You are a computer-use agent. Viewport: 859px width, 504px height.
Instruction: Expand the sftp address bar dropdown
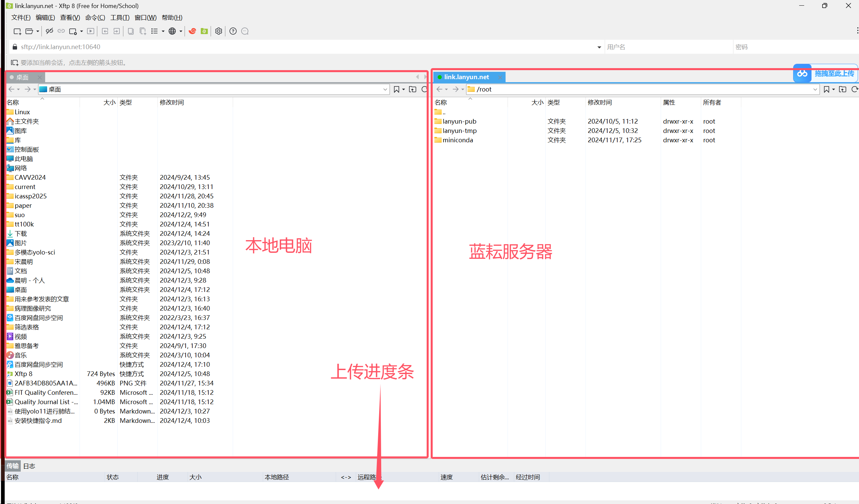pos(599,47)
